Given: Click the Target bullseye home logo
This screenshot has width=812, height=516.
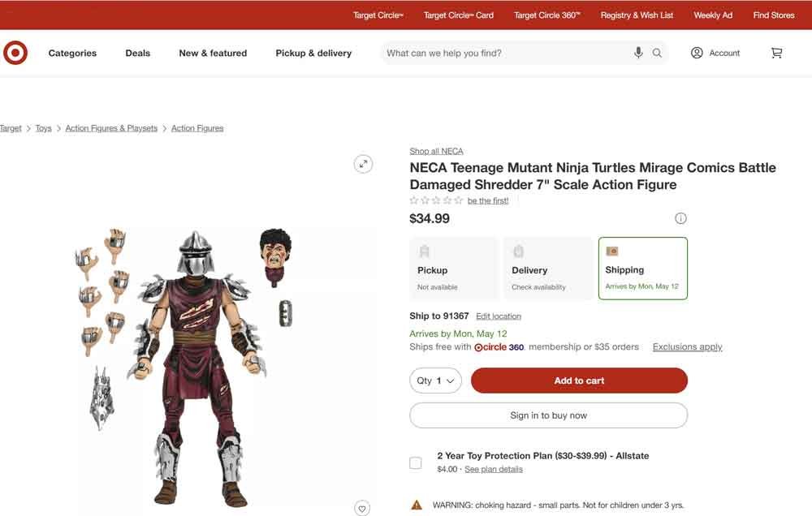Looking at the screenshot, I should coord(15,52).
